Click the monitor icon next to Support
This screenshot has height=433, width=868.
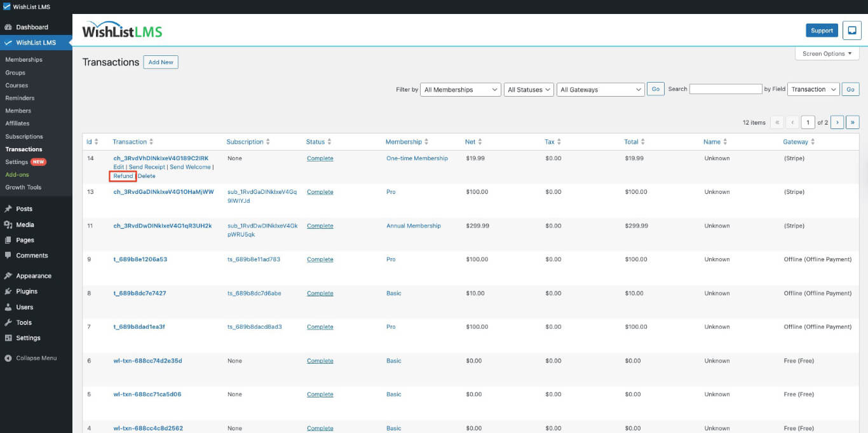pos(851,31)
